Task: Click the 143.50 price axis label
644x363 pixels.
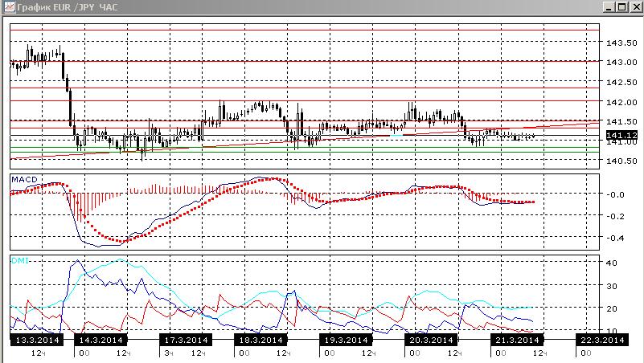Action: pos(621,43)
